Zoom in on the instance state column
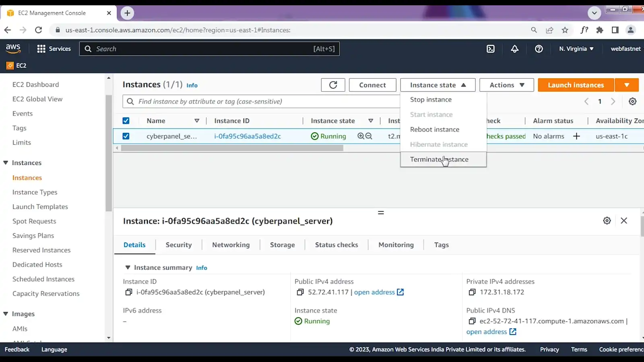This screenshot has height=362, width=644. 361,136
